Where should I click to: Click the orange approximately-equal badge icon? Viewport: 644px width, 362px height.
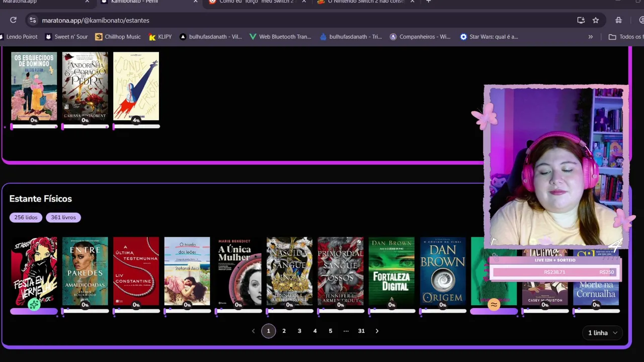point(494,305)
